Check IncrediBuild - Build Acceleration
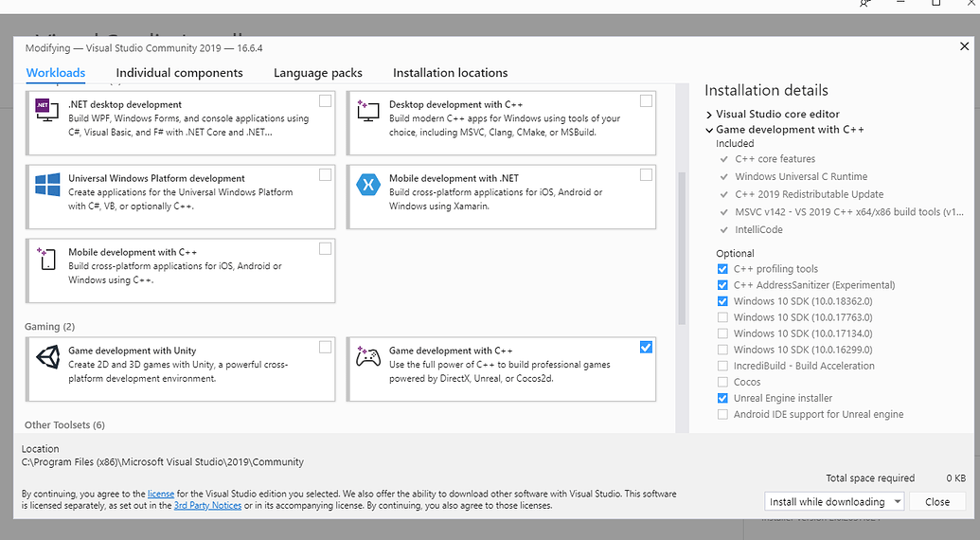Screen dimensions: 980x540 point(723,366)
